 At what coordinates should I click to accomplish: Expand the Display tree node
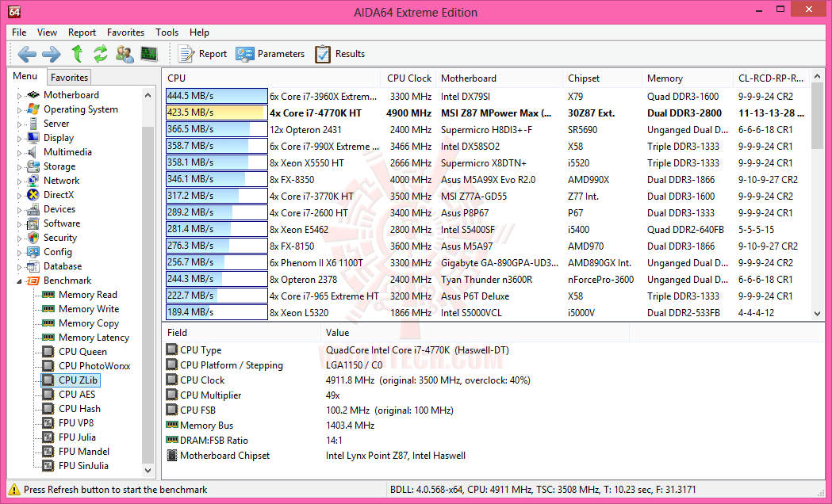click(x=19, y=139)
